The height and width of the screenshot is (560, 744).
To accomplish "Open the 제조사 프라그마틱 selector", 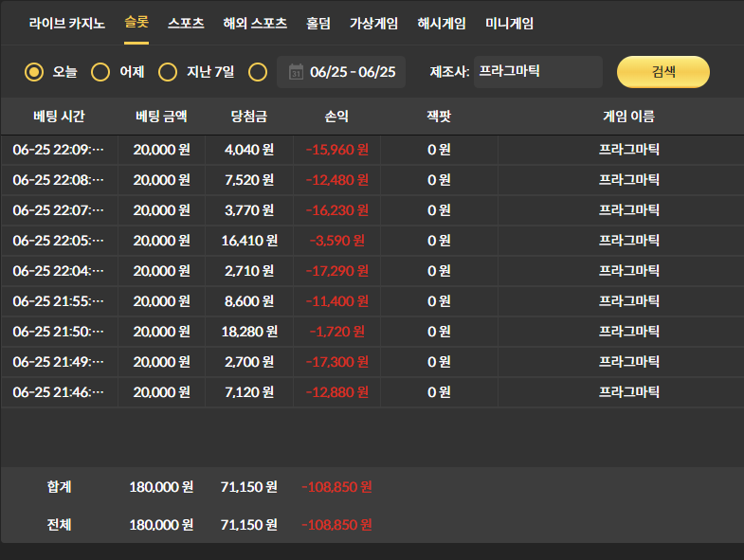I will [x=538, y=72].
